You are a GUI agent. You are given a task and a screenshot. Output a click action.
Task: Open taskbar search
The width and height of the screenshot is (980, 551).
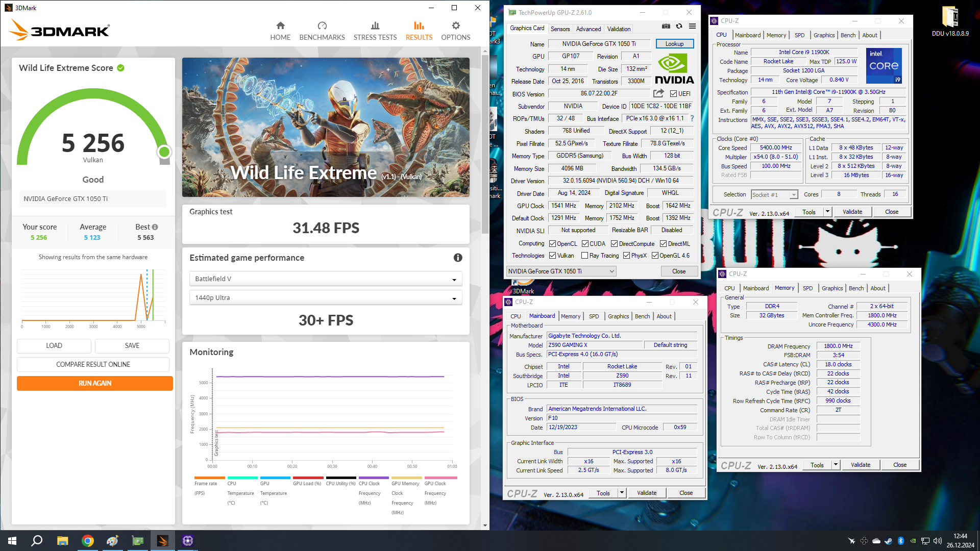pos(37,541)
